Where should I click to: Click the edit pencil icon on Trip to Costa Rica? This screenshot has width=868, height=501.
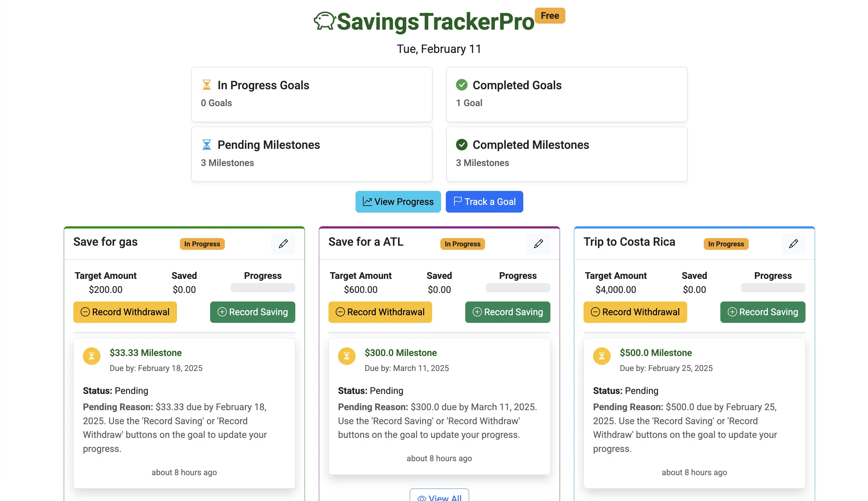[793, 243]
